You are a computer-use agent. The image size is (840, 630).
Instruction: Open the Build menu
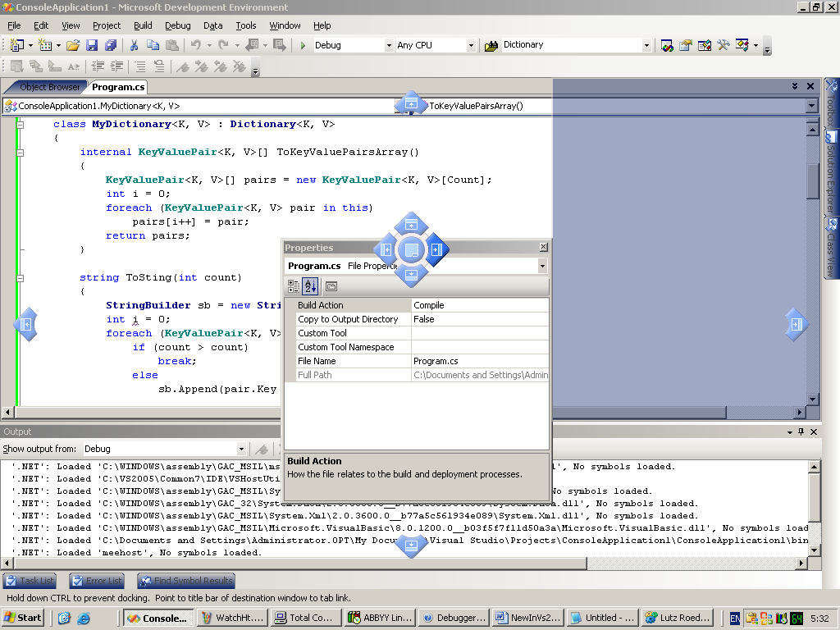(x=143, y=25)
